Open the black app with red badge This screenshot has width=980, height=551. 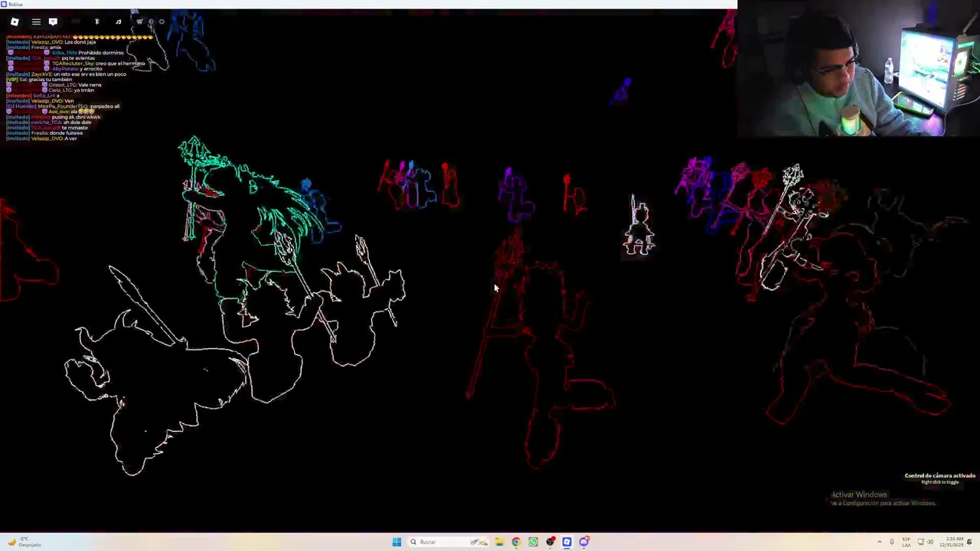click(550, 542)
